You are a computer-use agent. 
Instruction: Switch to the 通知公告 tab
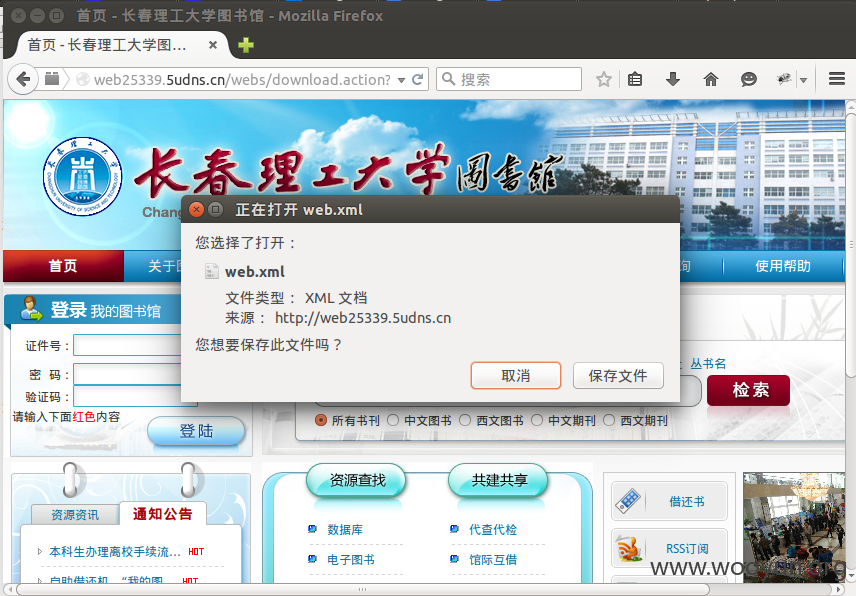click(163, 514)
